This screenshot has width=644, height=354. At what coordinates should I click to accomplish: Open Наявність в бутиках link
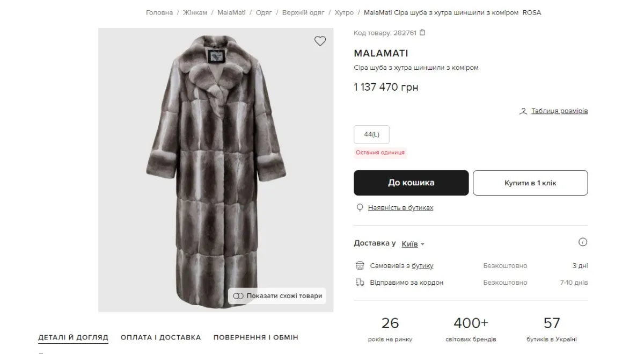tap(400, 208)
